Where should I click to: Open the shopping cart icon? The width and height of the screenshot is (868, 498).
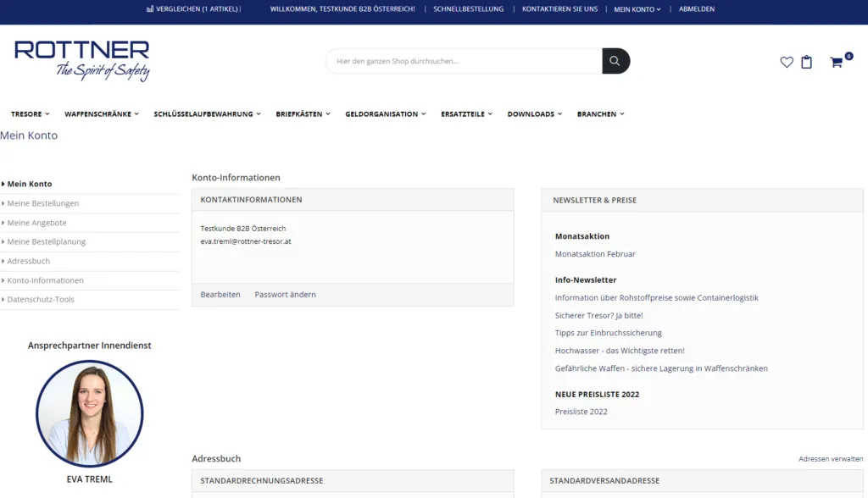tap(836, 63)
